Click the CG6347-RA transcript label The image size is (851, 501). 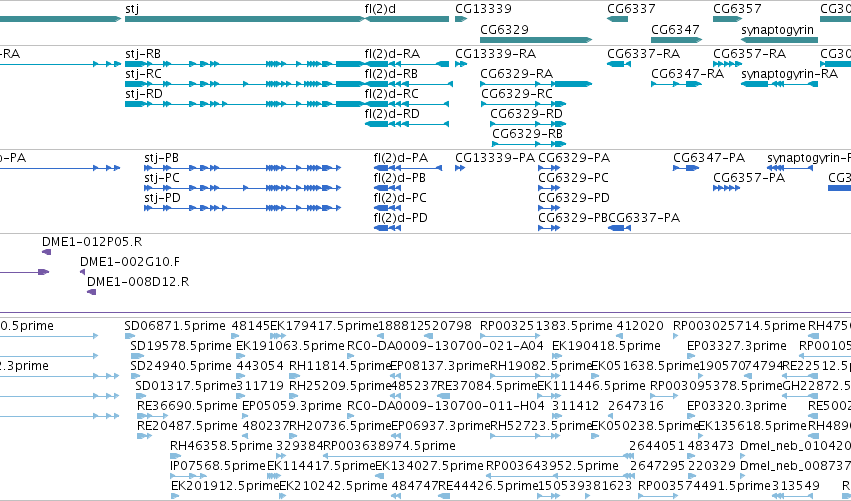point(687,74)
